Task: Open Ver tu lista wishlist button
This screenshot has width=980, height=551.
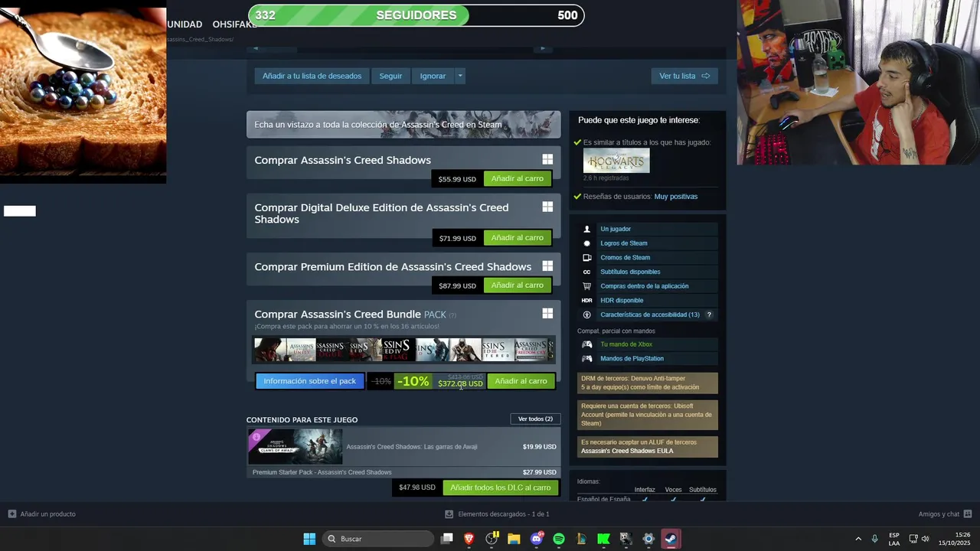Action: [684, 76]
